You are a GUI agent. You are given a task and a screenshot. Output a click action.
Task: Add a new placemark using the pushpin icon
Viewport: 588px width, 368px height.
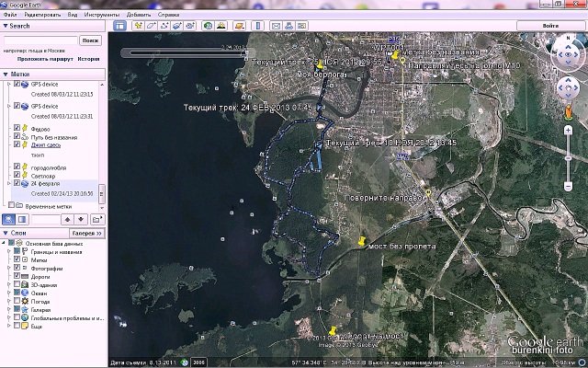coord(138,26)
